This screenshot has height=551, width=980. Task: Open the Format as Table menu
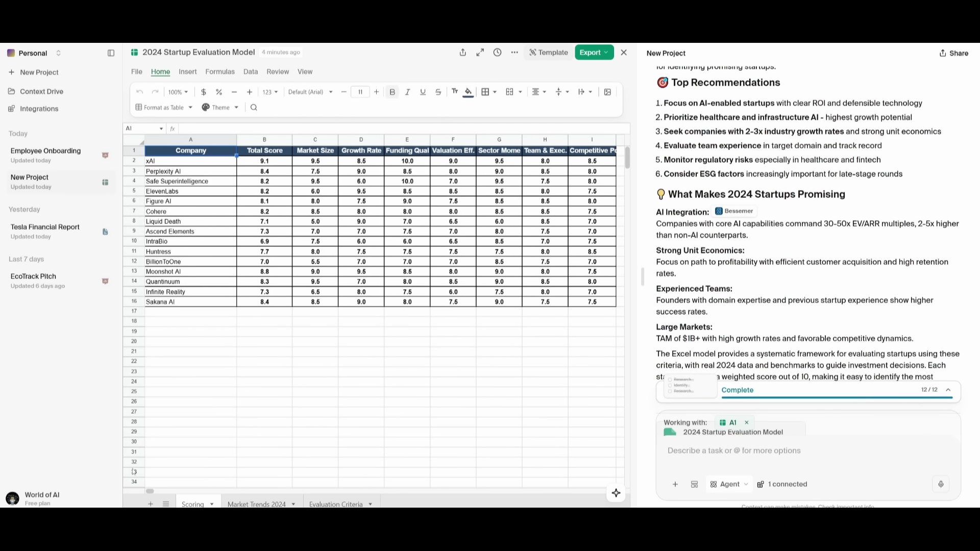point(164,108)
